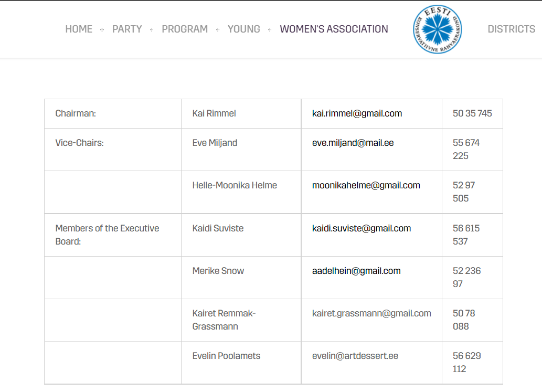
Task: Click eve.miljand@mail.ee email link
Action: [x=353, y=143]
